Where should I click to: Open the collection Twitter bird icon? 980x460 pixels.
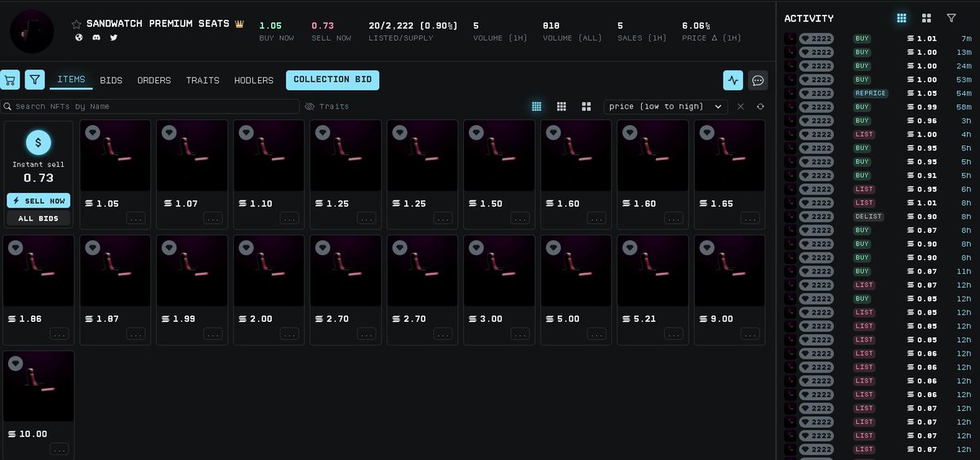114,38
